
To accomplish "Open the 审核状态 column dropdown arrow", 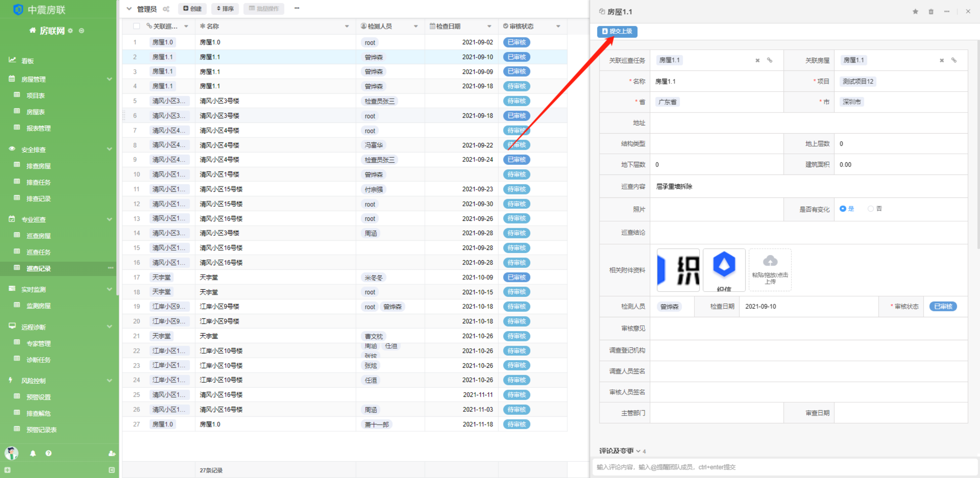I will click(x=558, y=26).
